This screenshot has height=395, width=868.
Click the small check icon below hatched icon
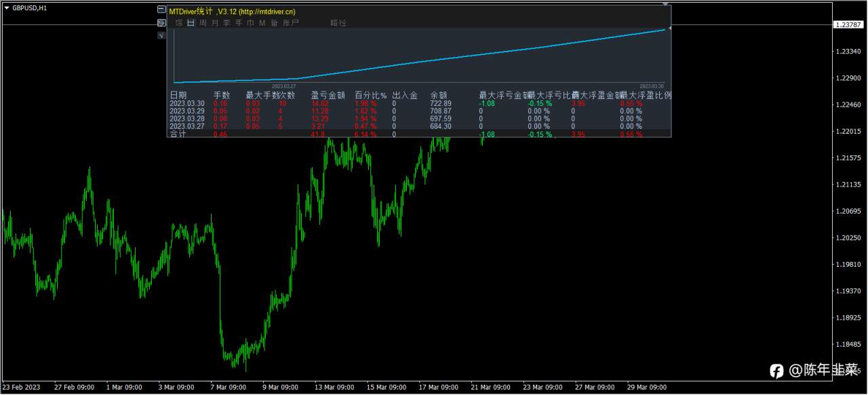pos(161,35)
